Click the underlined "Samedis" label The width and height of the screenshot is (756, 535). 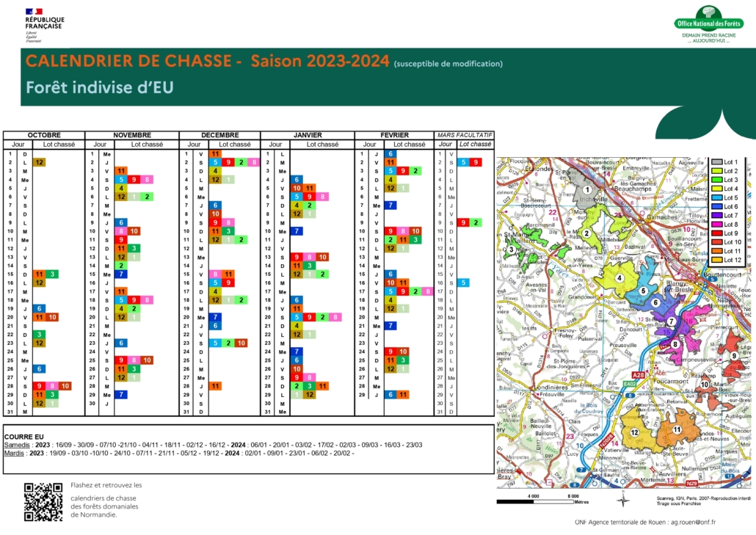[x=17, y=445]
